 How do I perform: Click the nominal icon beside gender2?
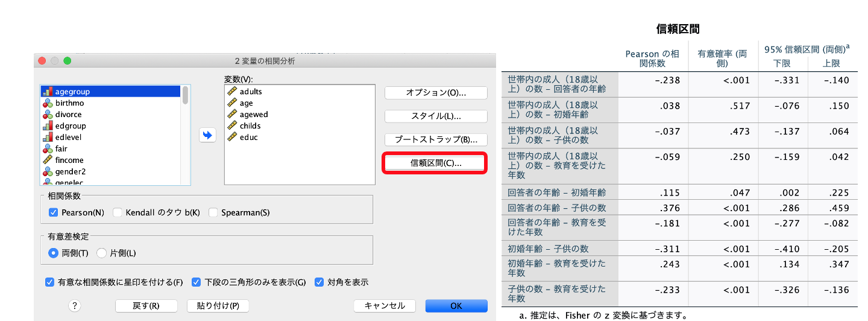click(x=48, y=172)
